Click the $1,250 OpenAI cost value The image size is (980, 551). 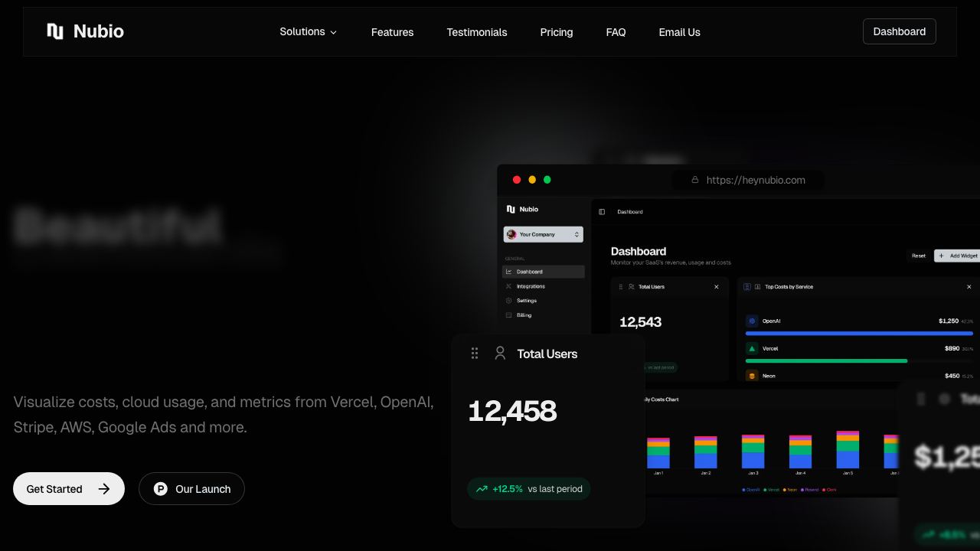pyautogui.click(x=949, y=321)
